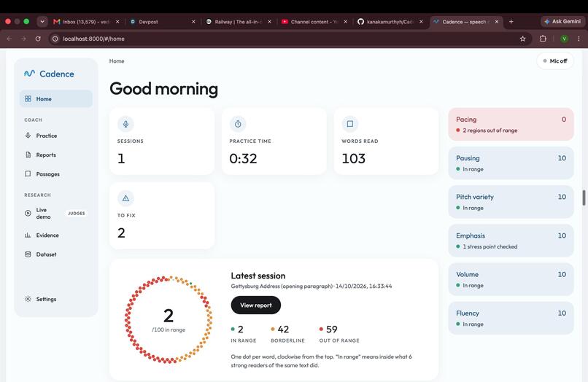
Task: Click the Gettysburg Address session subtitle
Action: click(x=312, y=286)
